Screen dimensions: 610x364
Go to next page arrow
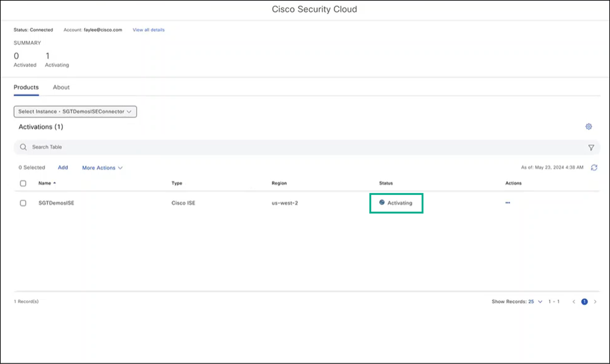point(595,301)
